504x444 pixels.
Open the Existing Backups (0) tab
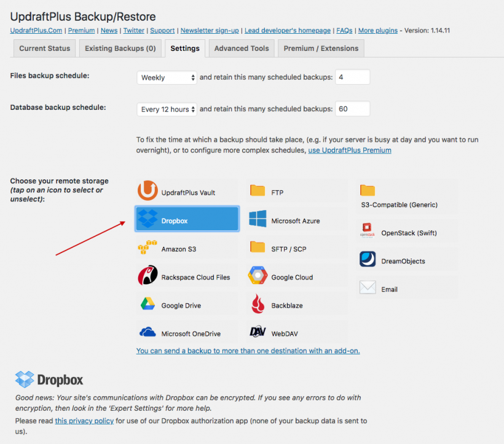tap(120, 49)
